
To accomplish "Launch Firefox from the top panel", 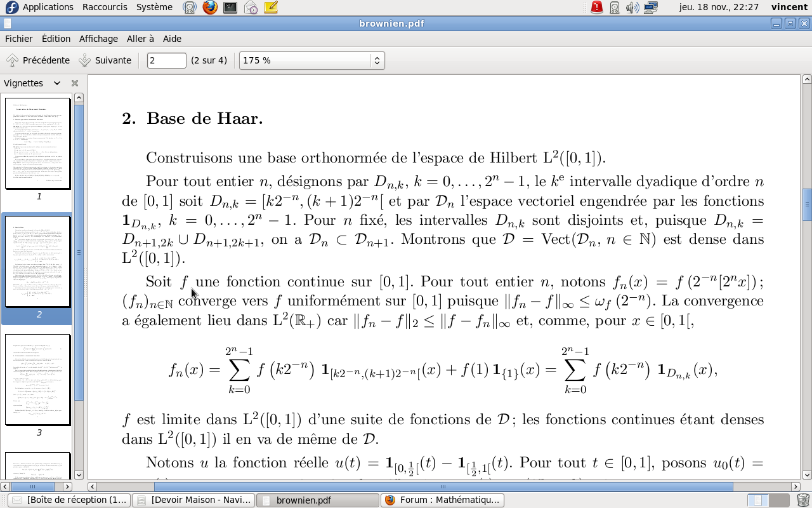I will click(210, 8).
